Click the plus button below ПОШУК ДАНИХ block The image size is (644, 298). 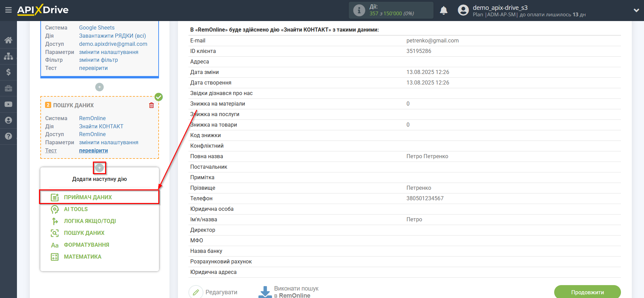point(99,168)
